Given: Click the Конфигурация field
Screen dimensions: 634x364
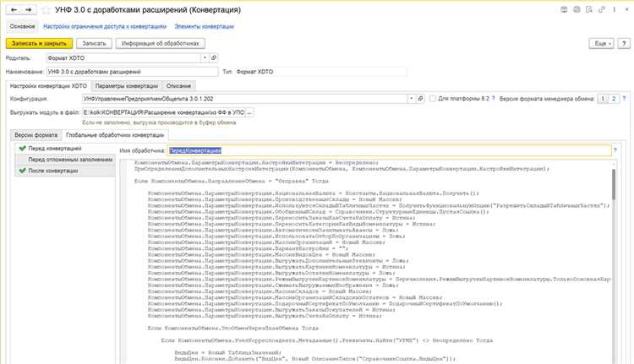Looking at the screenshot, I should click(244, 99).
